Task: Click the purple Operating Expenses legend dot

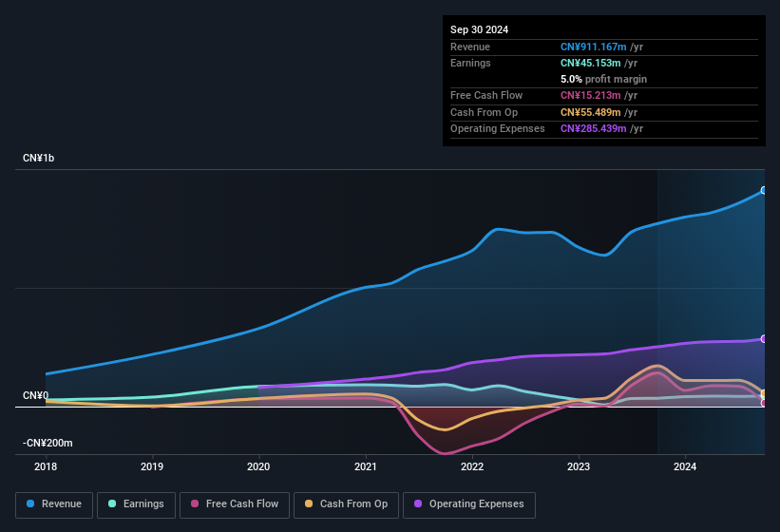Action: (419, 504)
